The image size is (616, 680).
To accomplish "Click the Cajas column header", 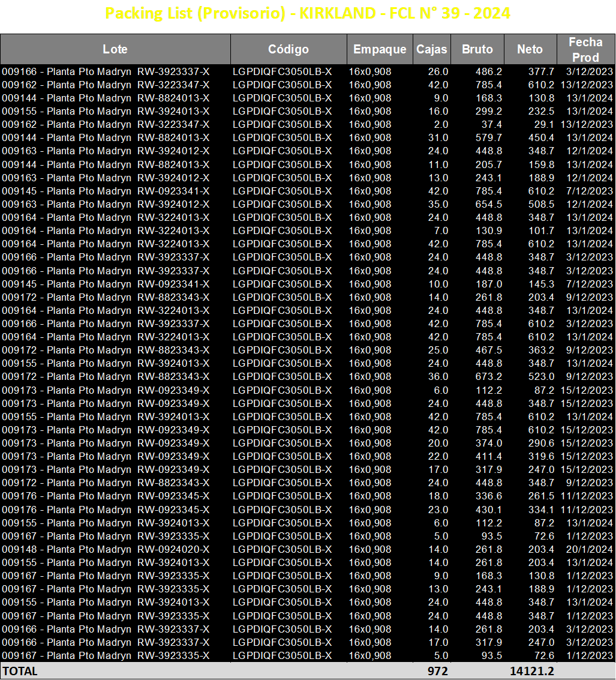I will pyautogui.click(x=432, y=49).
